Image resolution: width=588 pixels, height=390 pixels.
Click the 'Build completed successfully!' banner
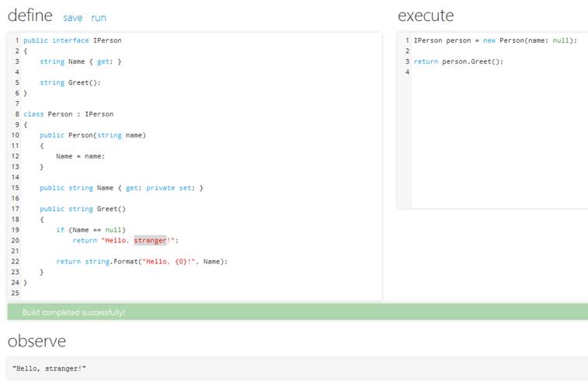point(74,312)
